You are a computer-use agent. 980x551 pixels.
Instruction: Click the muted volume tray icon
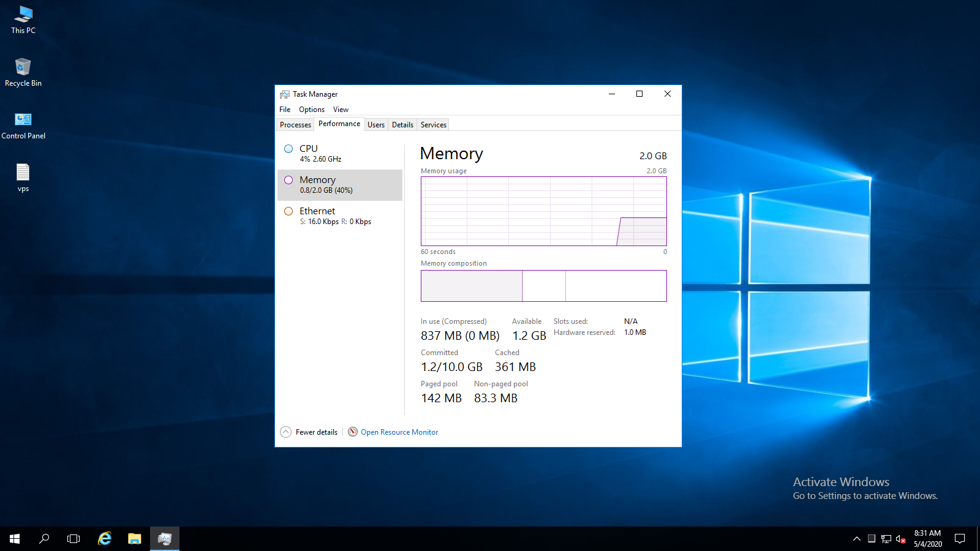[x=900, y=539]
